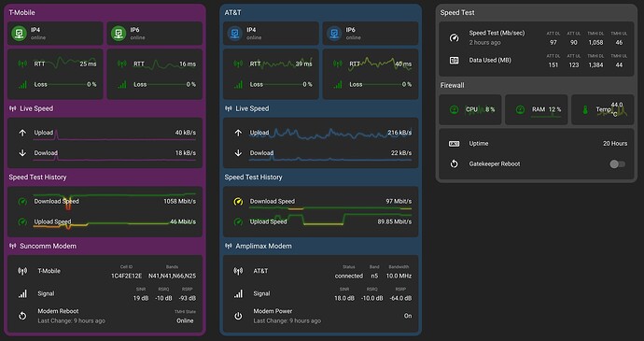Click the TMHI State value Online
This screenshot has height=341, width=644.
coord(185,320)
